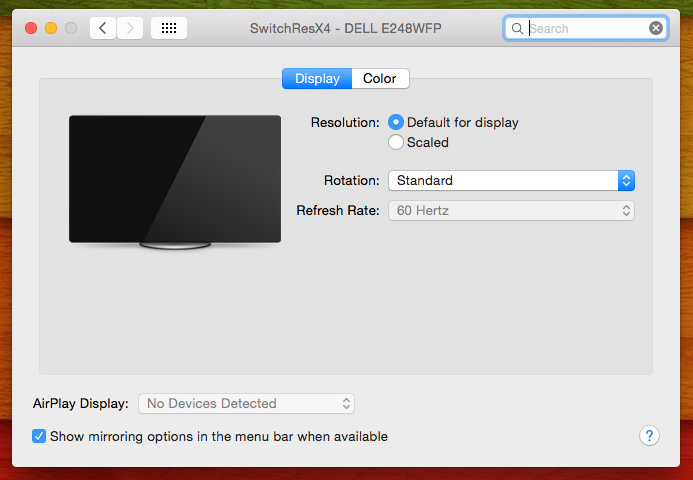The image size is (693, 480).
Task: Show all preferences via the grid icon
Action: coord(169,29)
